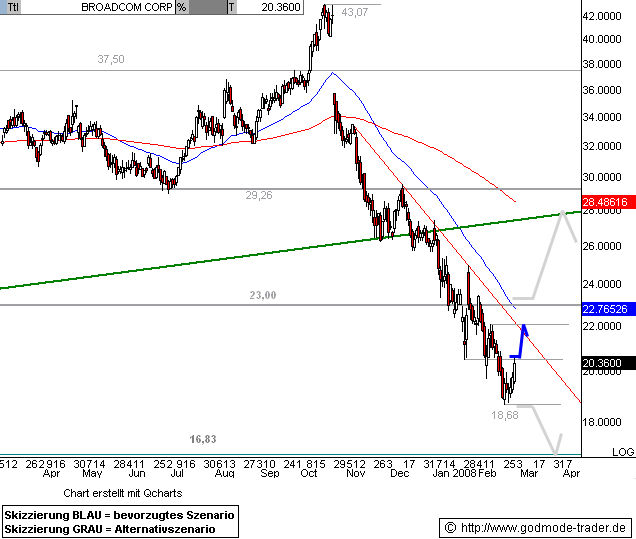Click the 36.0000 axis value
Image resolution: width=636 pixels, height=539 pixels.
coord(602,90)
